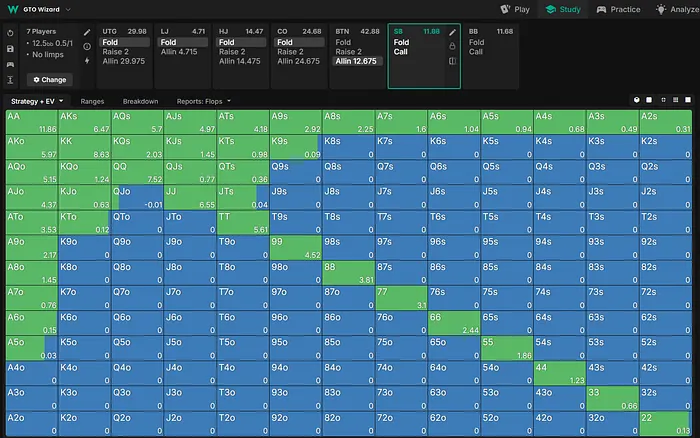Select the Allin 12.675 action for BTN
700x438 pixels.
357,61
